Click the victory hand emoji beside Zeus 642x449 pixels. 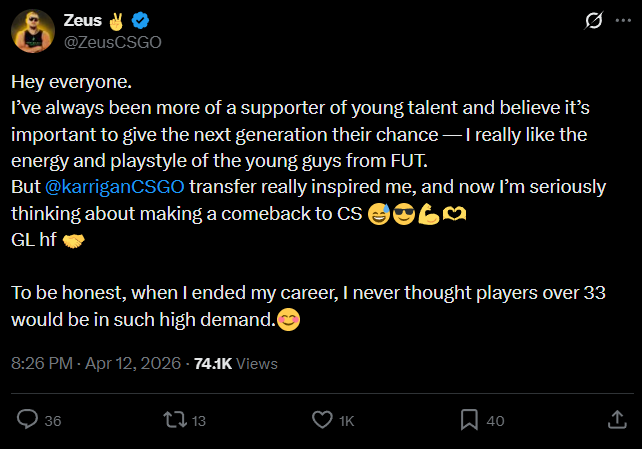(116, 21)
